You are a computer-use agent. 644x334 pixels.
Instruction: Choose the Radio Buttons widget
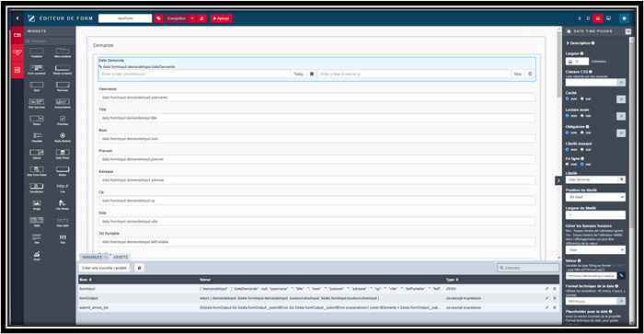click(x=63, y=137)
